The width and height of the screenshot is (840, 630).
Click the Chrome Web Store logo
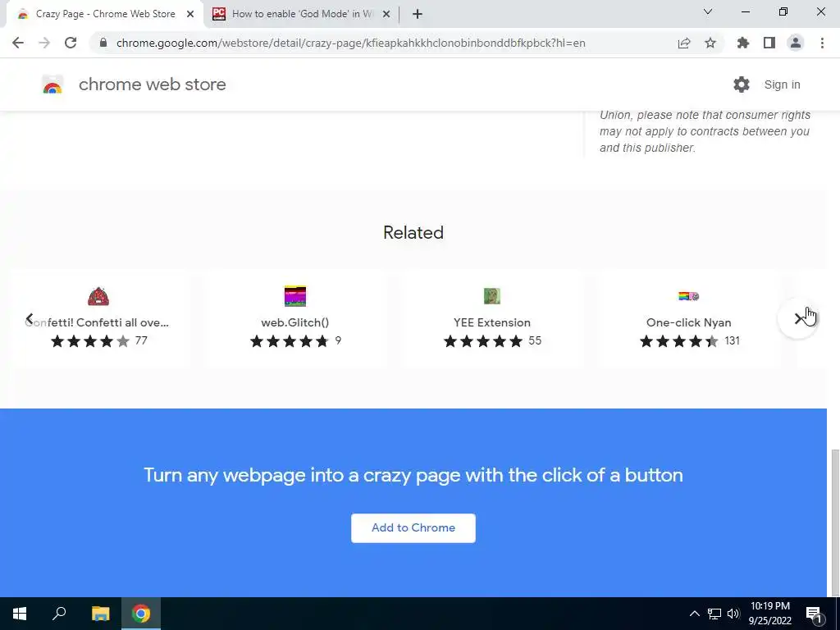coord(52,84)
